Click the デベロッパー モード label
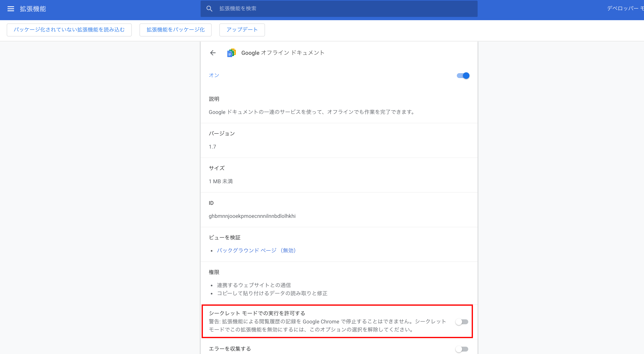The width and height of the screenshot is (644, 354). (625, 9)
